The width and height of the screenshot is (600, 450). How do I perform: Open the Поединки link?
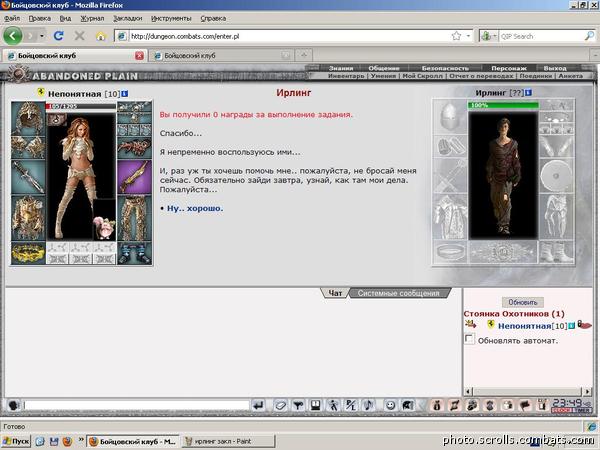coord(535,76)
